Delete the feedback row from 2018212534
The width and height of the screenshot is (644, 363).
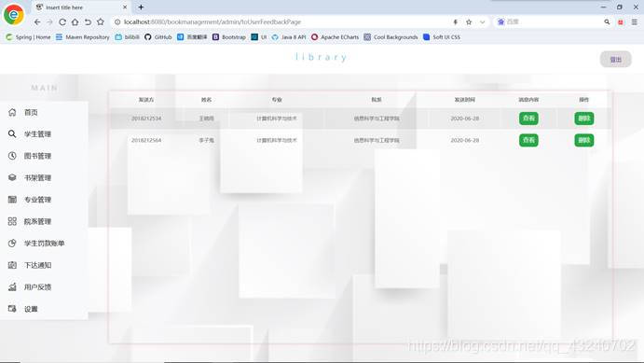(584, 119)
